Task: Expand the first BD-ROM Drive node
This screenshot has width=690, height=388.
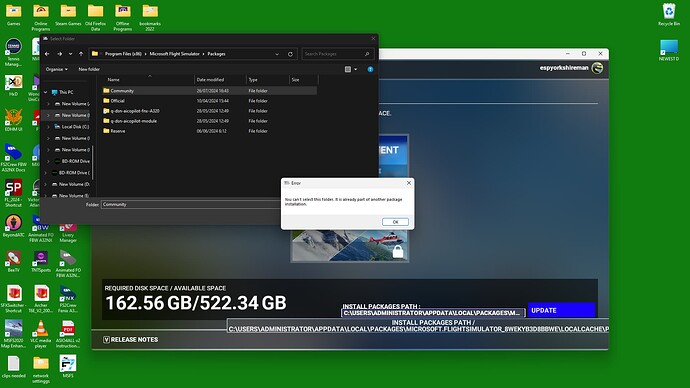Action: pos(48,161)
